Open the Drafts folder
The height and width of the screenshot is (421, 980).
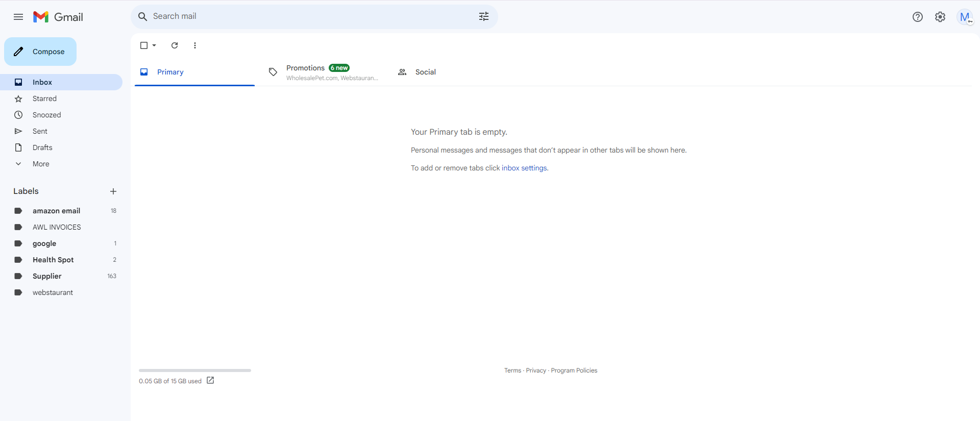click(x=61, y=147)
